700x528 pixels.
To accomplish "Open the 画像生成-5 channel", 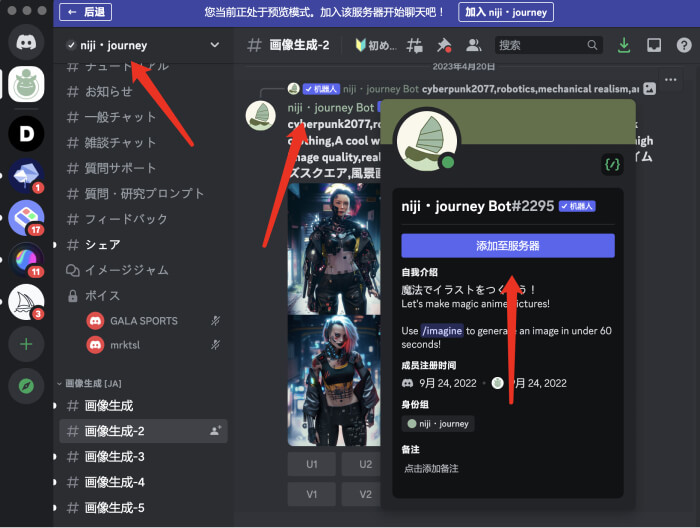I will click(143, 507).
